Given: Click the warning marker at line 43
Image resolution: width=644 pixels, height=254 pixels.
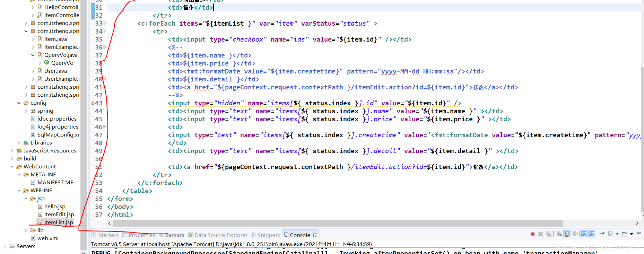Looking at the screenshot, I should click(x=93, y=103).
